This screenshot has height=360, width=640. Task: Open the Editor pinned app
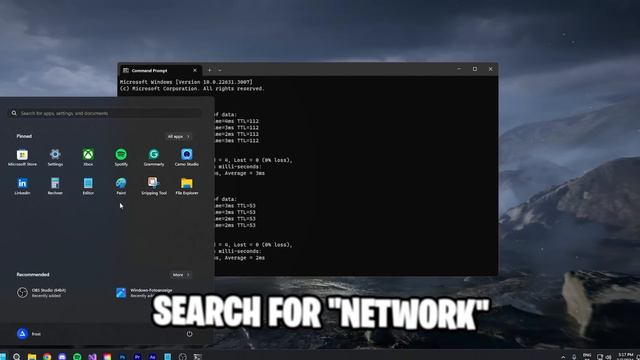tap(88, 186)
